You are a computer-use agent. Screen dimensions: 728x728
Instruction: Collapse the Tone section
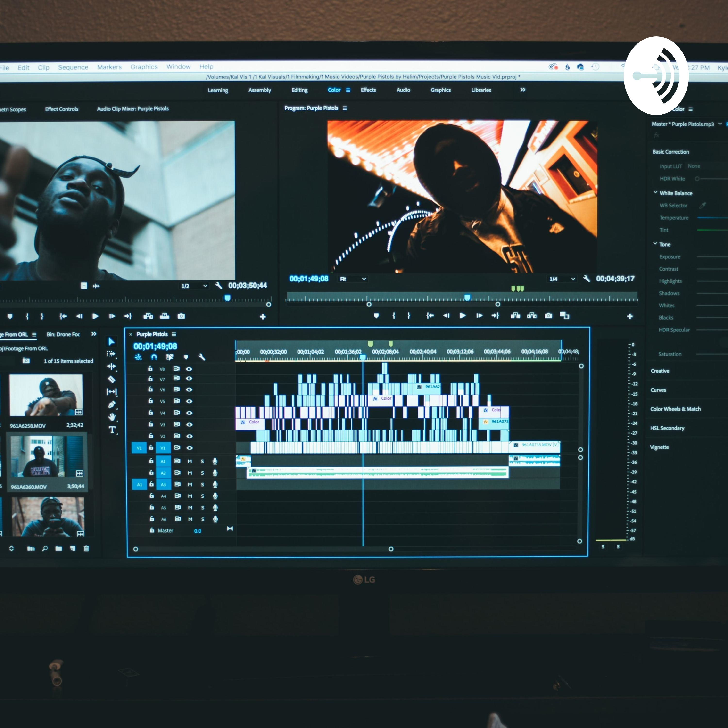point(655,244)
